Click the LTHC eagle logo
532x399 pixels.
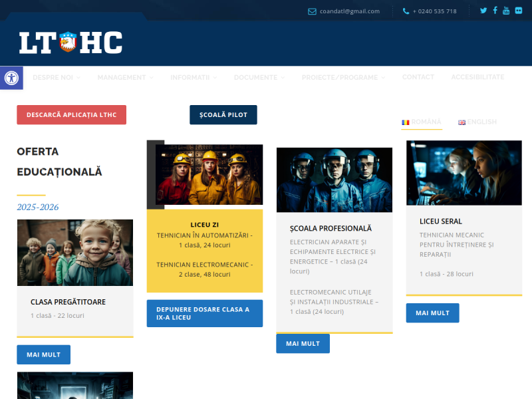click(x=69, y=41)
